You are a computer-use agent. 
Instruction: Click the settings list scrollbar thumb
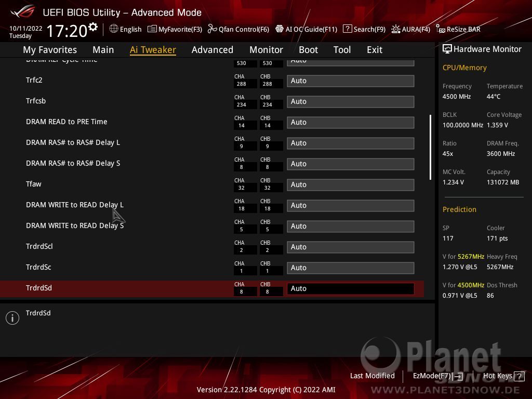(x=430, y=147)
